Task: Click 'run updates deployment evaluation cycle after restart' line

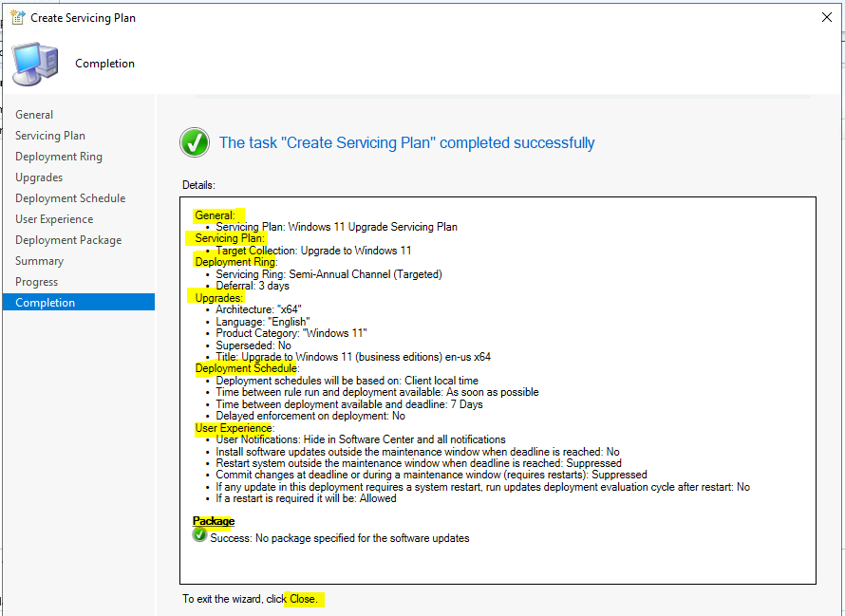Action: [x=483, y=487]
